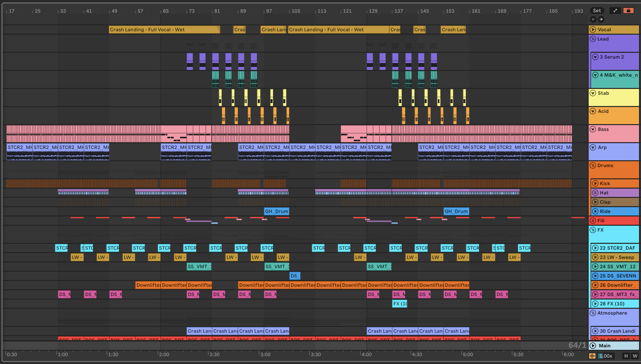Select the GH_Drum clip on Ride track
Image resolution: width=641 pixels, height=364 pixels.
[276, 211]
